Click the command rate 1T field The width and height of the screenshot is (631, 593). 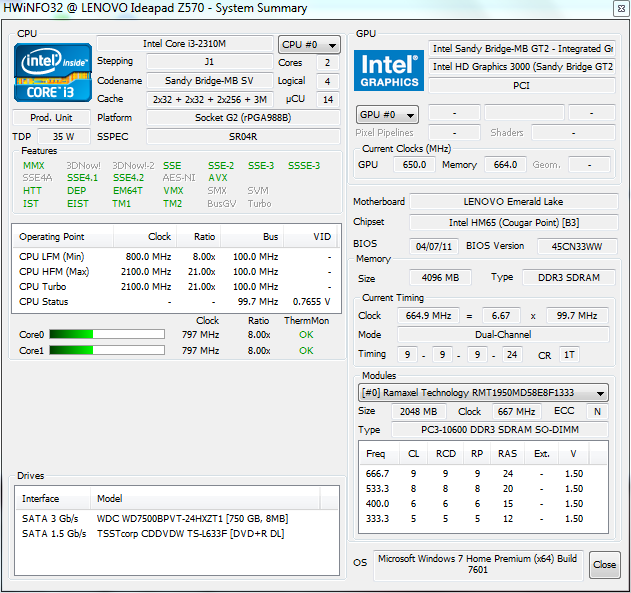569,355
